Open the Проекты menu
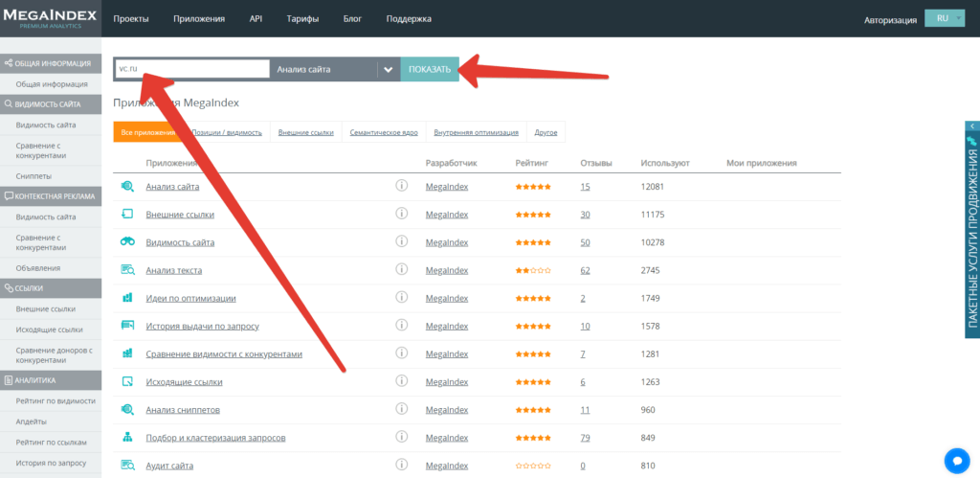The width and height of the screenshot is (980, 478). pyautogui.click(x=131, y=19)
